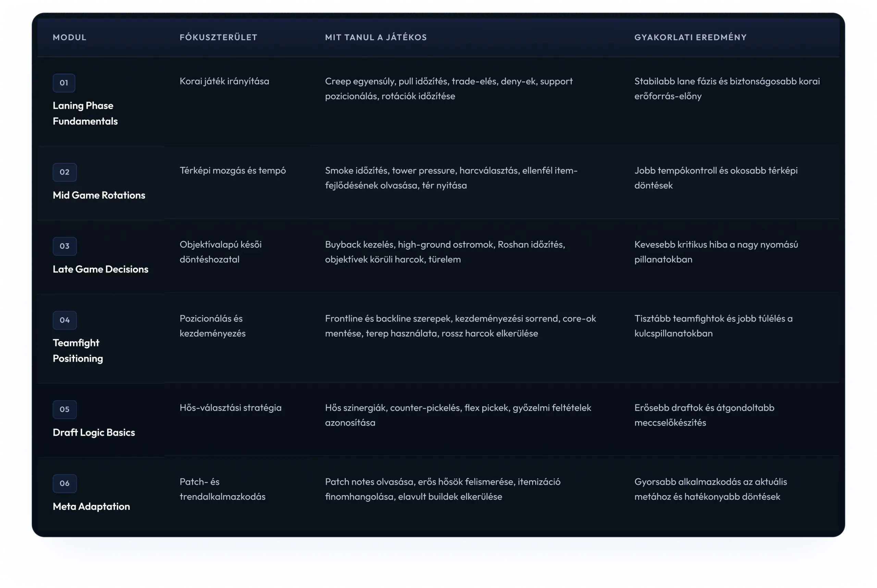877x588 pixels.
Task: Click the 'Gyorsabb alkalmazkodás' result text
Action: 710,489
